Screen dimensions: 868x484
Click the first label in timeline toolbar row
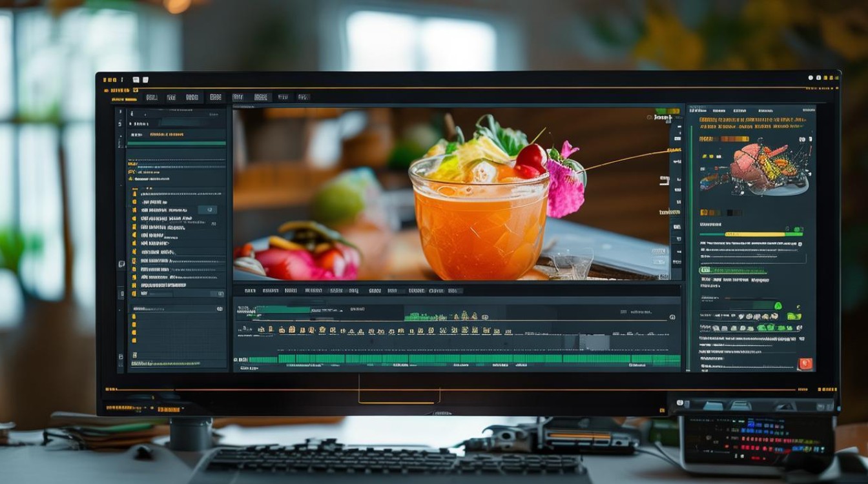point(249,291)
